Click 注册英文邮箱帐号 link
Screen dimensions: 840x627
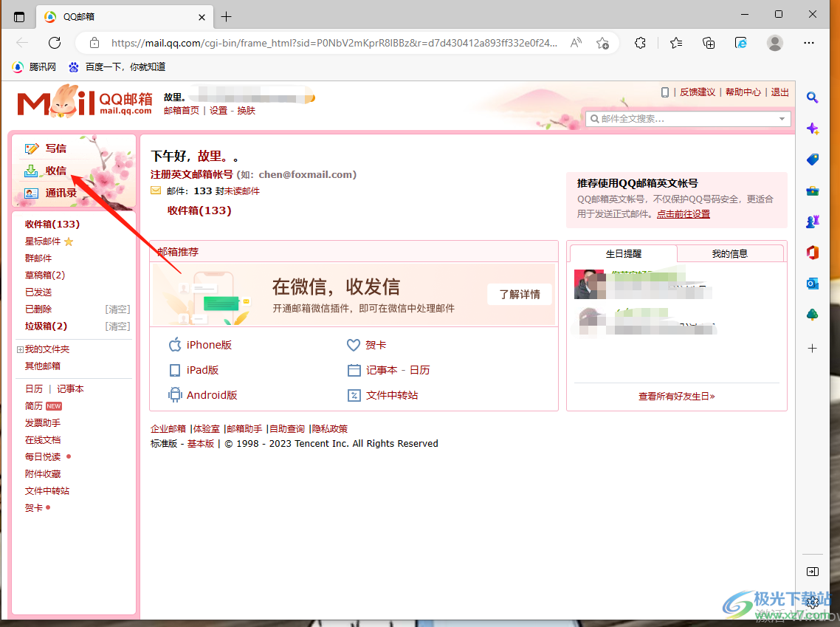[192, 175]
